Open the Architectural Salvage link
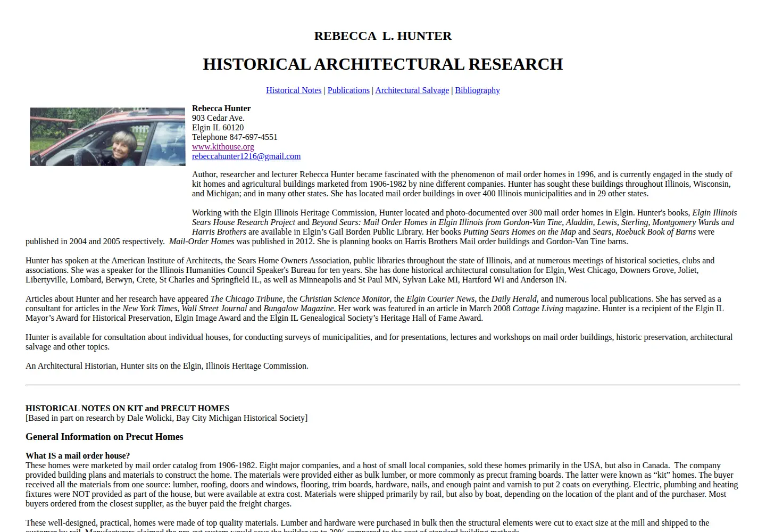766x532 pixels. pos(412,90)
